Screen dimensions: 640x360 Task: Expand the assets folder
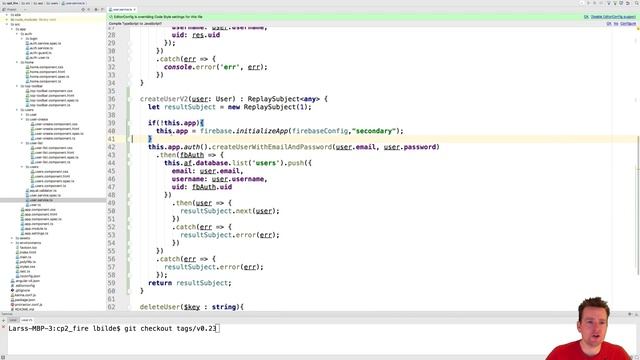(x=12, y=238)
